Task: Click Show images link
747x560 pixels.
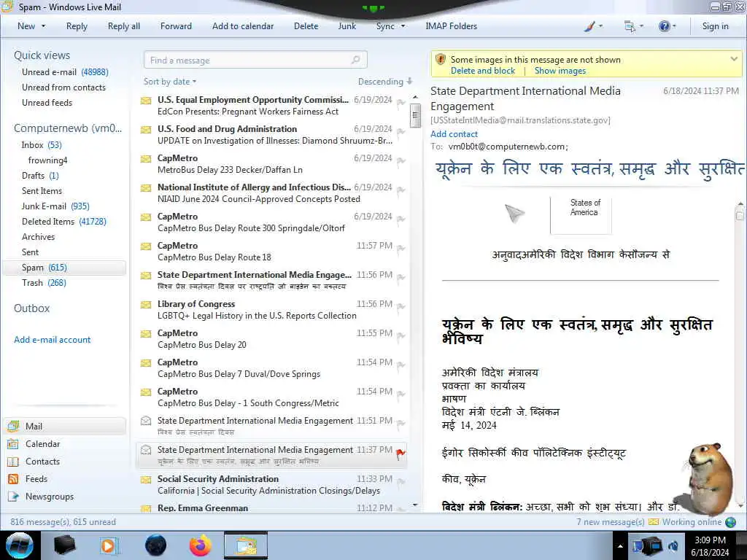Action: click(x=560, y=71)
